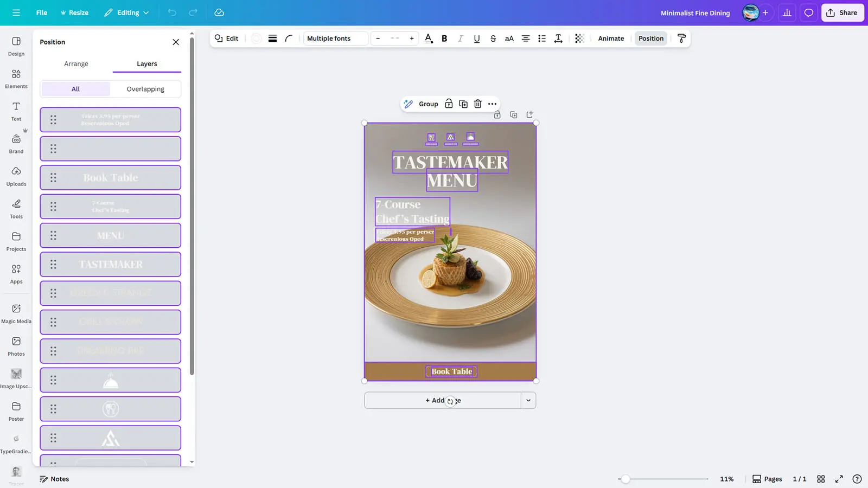Open the Multiple fonts dropdown
Screen dimensions: 868x488
coord(335,38)
